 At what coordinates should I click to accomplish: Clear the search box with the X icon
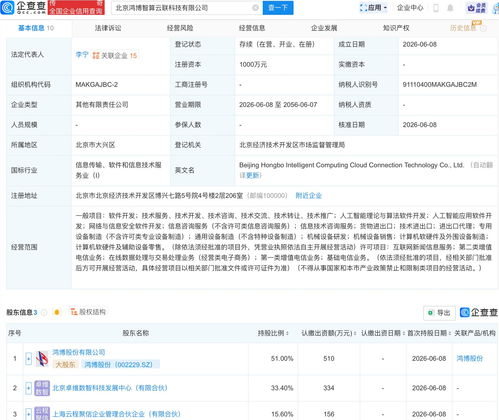pyautogui.click(x=255, y=8)
